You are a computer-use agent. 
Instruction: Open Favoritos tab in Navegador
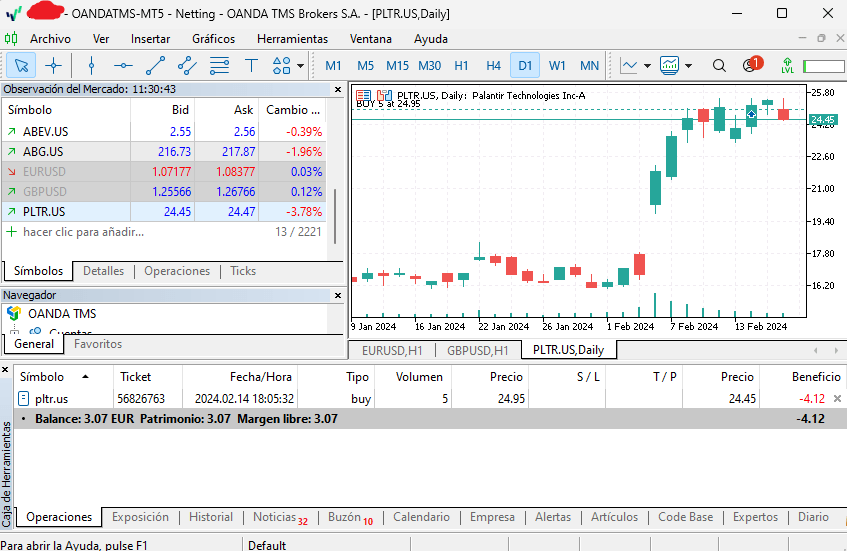click(98, 344)
